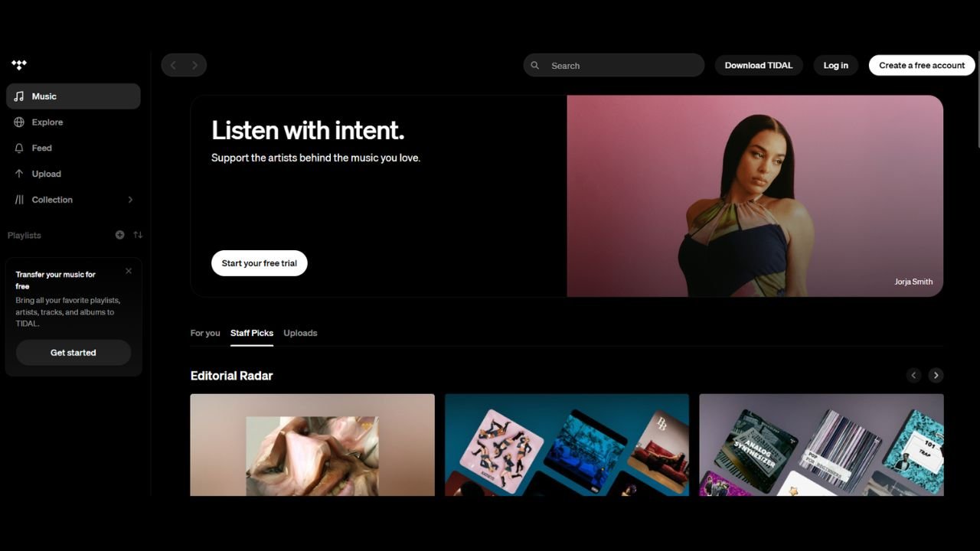Click the Collection library icon
The width and height of the screenshot is (980, 551).
click(19, 200)
